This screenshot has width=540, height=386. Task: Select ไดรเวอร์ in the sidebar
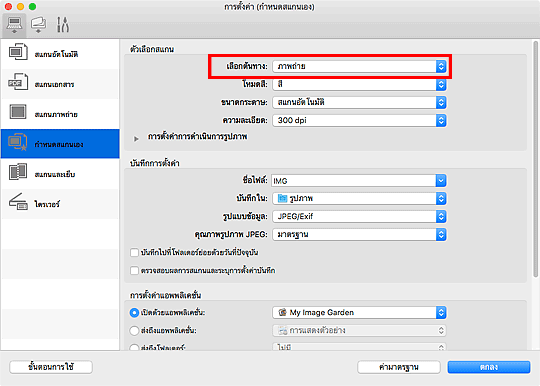(60, 204)
